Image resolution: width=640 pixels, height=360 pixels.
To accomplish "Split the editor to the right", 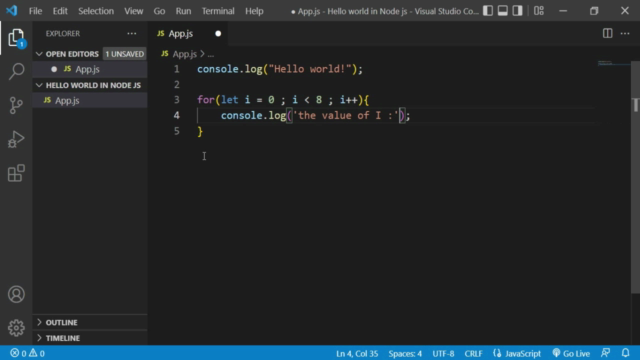I will tap(607, 33).
